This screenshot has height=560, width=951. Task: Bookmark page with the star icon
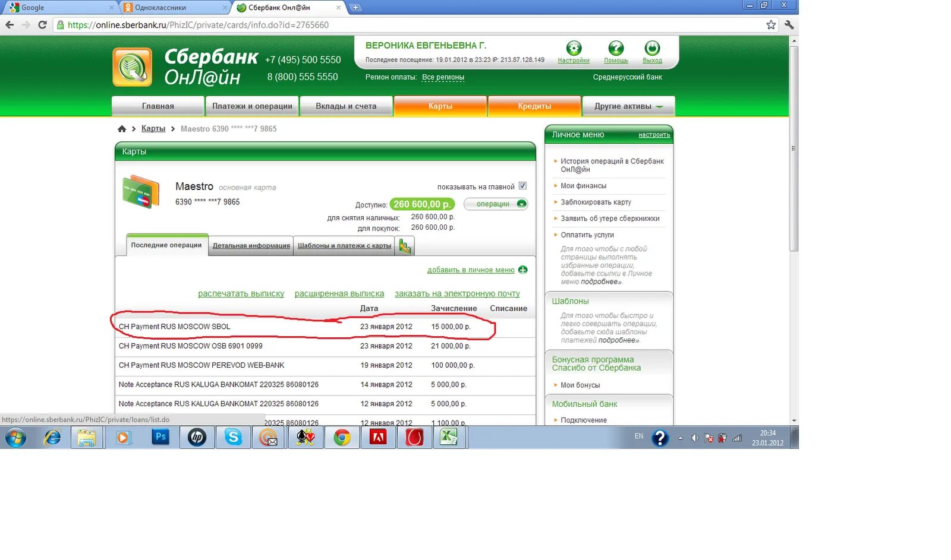(x=771, y=25)
